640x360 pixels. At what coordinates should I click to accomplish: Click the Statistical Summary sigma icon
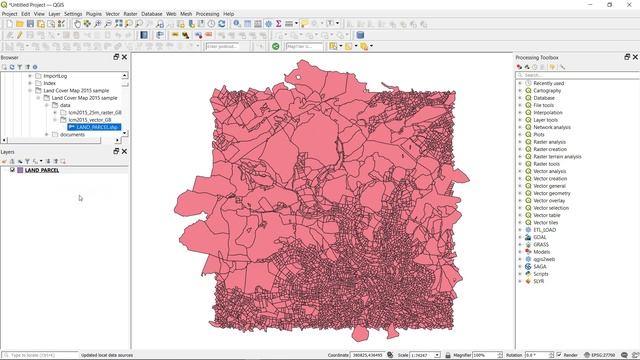(278, 24)
